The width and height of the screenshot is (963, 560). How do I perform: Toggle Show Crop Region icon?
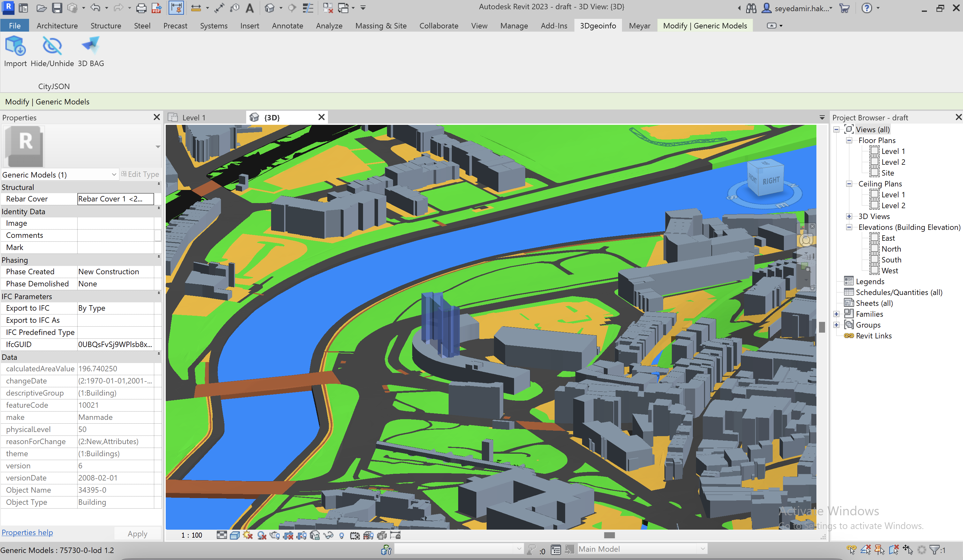[301, 535]
